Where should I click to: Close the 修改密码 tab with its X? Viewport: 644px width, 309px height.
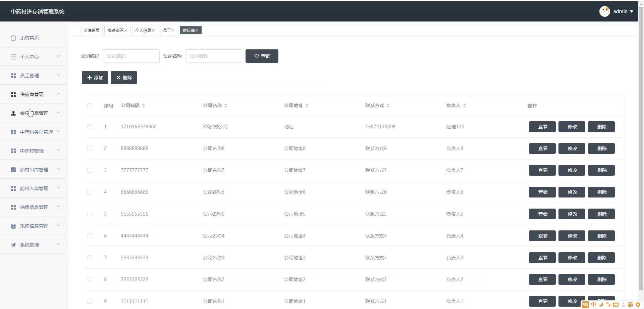[x=125, y=31]
